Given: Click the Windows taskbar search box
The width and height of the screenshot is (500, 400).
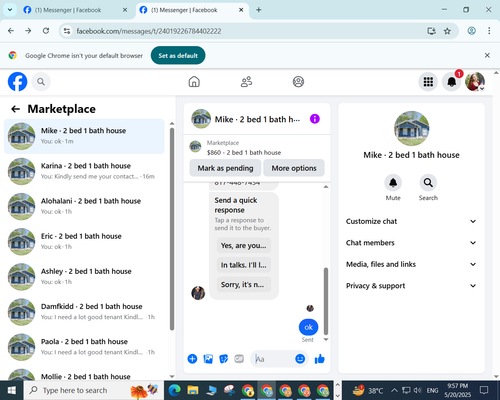Looking at the screenshot, I should click(x=94, y=390).
